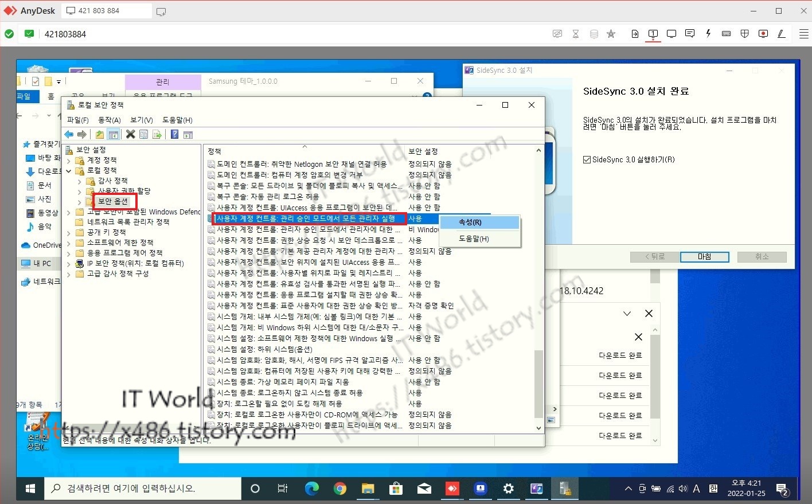Click the 보안 설정 column header
The image size is (812, 504).
click(469, 151)
